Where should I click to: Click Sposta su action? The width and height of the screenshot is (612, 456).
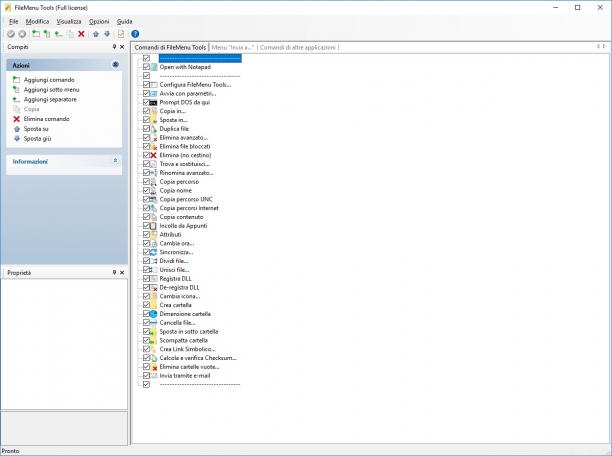36,129
